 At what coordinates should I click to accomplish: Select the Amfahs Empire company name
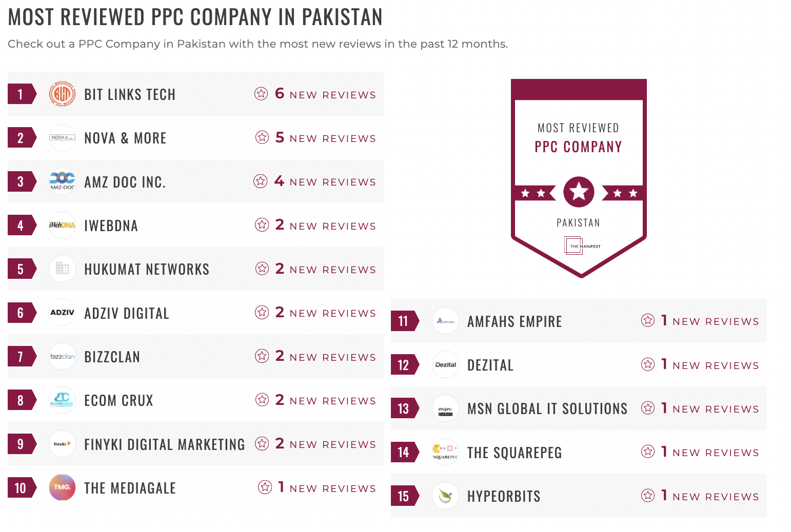[x=515, y=322]
